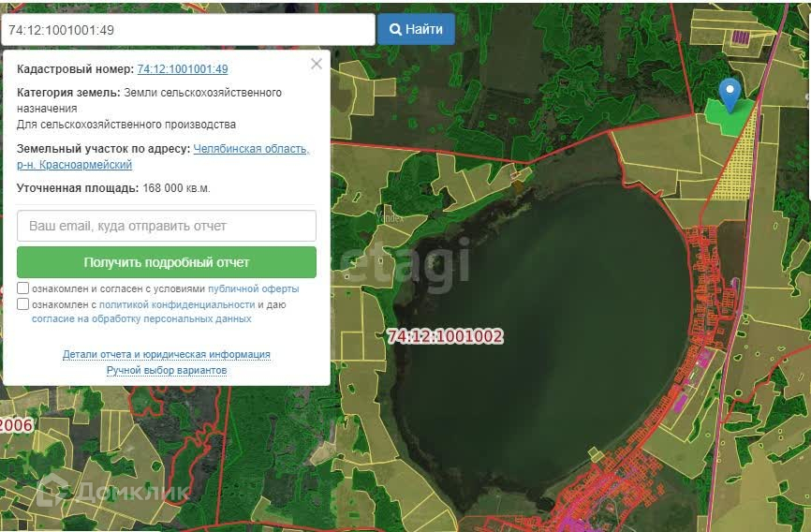Viewport: 811px width, 532px height.
Task: Close the cadastral info popup
Action: pos(316,64)
